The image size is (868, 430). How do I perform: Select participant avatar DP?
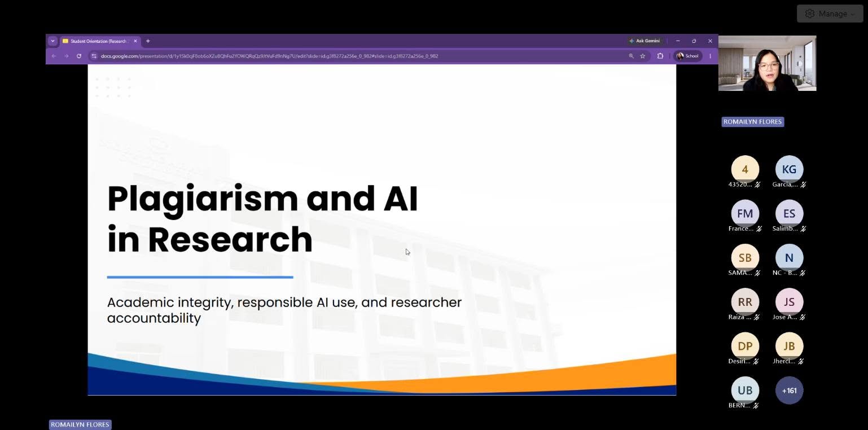click(745, 346)
